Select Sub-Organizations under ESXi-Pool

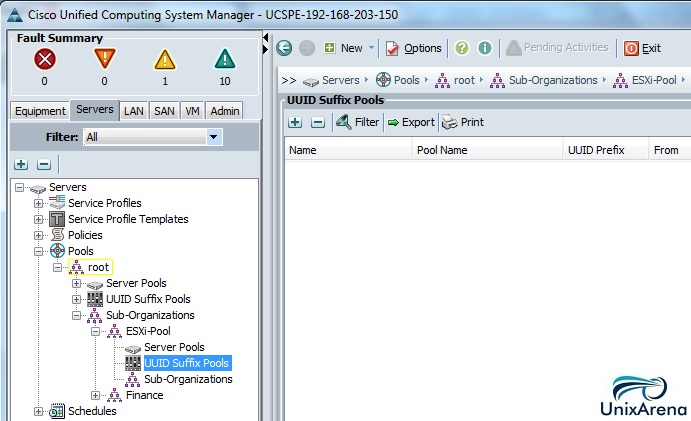(188, 379)
